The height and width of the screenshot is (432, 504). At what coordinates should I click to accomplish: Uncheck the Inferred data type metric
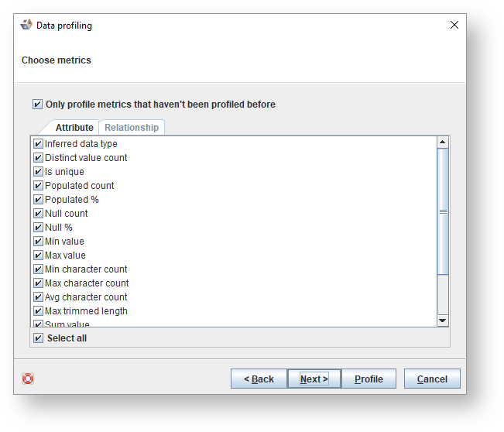tap(38, 144)
